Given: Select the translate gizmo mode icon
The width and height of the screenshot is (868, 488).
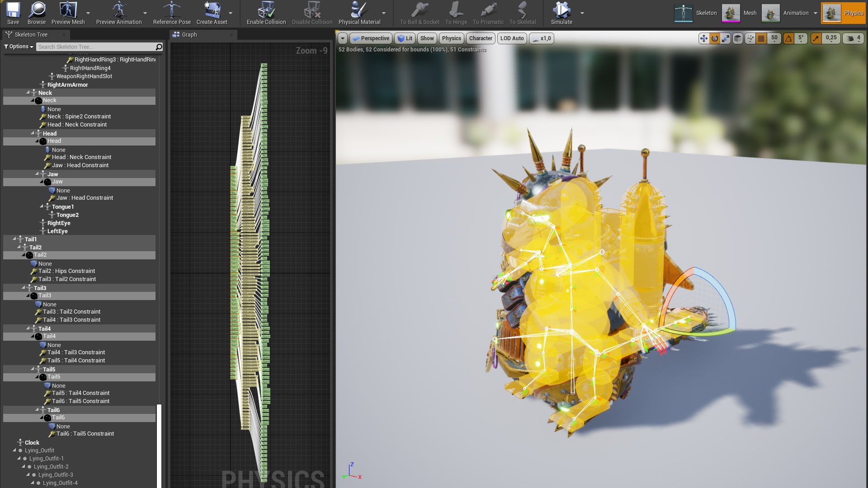Looking at the screenshot, I should click(x=703, y=38).
